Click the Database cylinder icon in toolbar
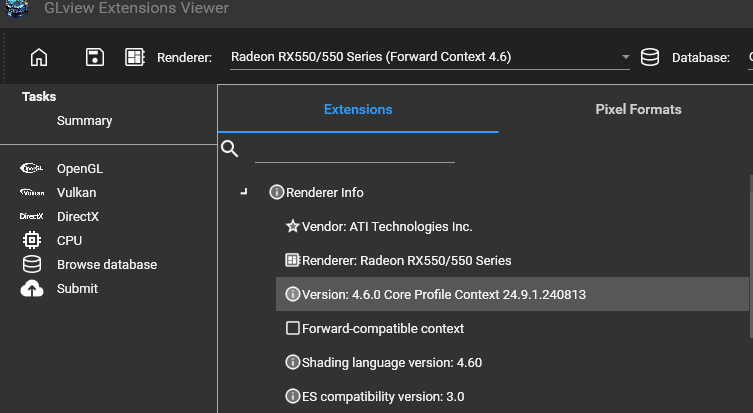Screen dimensions: 753x413 pos(650,57)
